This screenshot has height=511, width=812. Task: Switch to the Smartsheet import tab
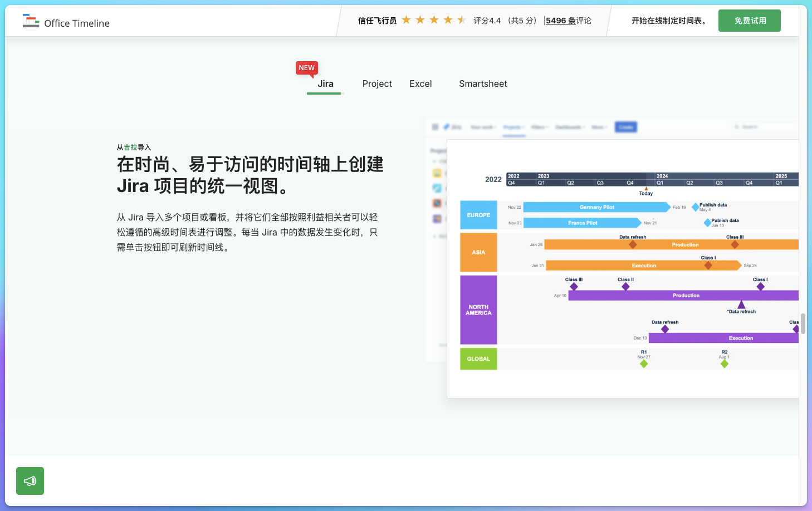click(482, 83)
